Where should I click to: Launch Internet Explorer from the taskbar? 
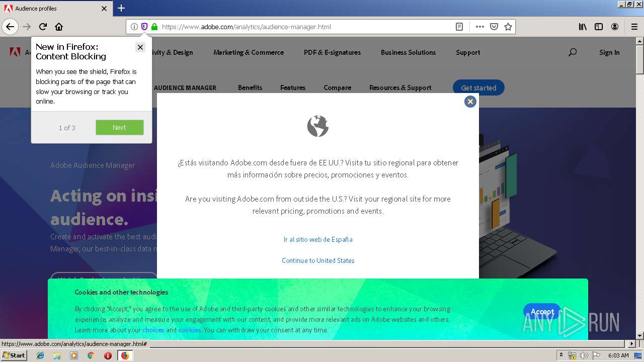point(40,355)
